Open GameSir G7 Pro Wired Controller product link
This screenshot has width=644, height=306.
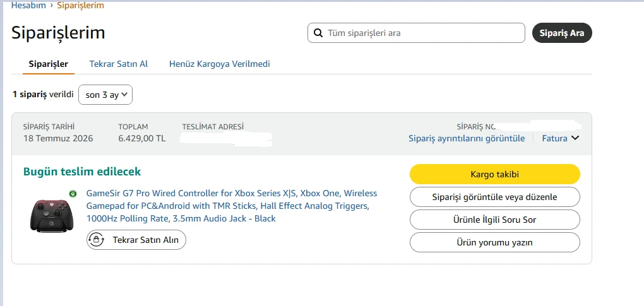click(x=232, y=206)
